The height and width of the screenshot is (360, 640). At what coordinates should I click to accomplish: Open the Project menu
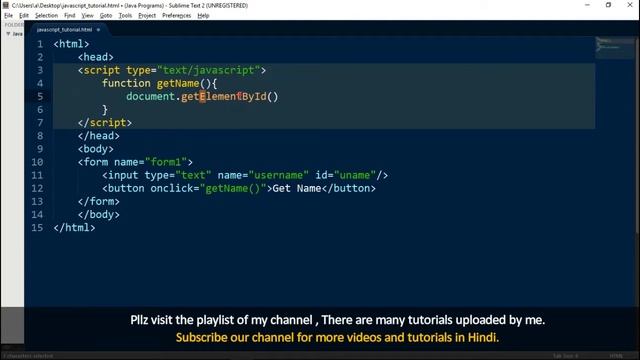point(147,16)
